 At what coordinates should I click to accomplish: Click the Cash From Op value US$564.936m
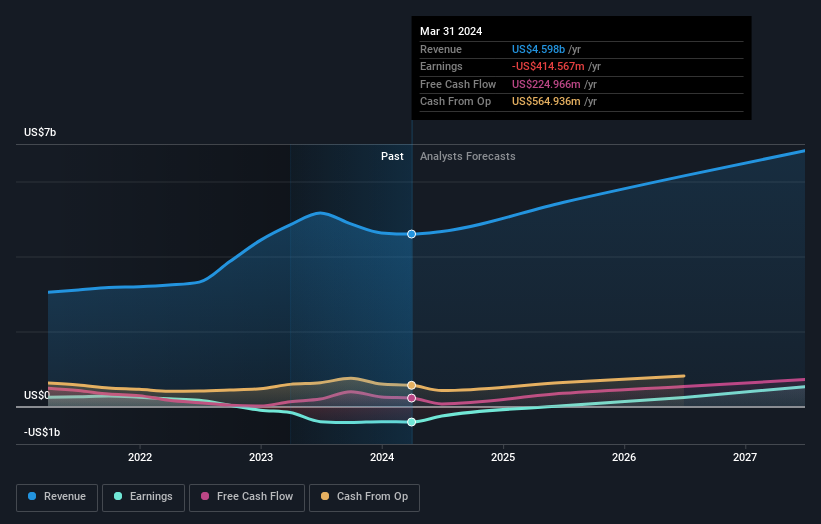(x=546, y=102)
